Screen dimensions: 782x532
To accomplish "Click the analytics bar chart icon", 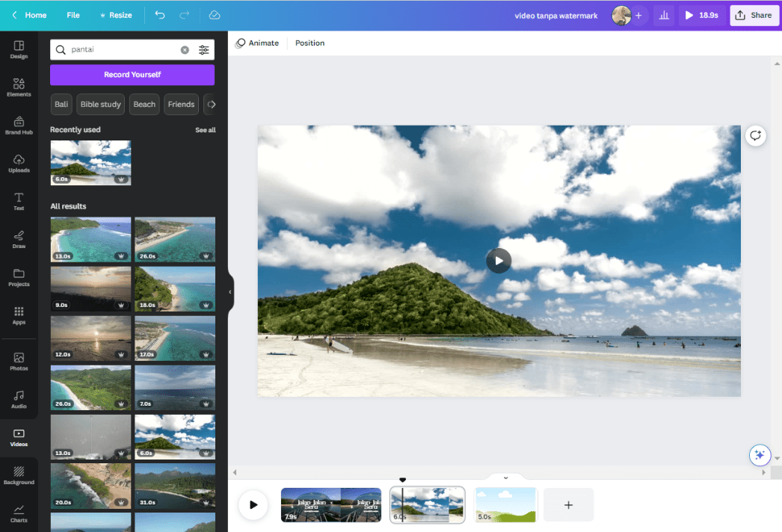I will click(664, 15).
